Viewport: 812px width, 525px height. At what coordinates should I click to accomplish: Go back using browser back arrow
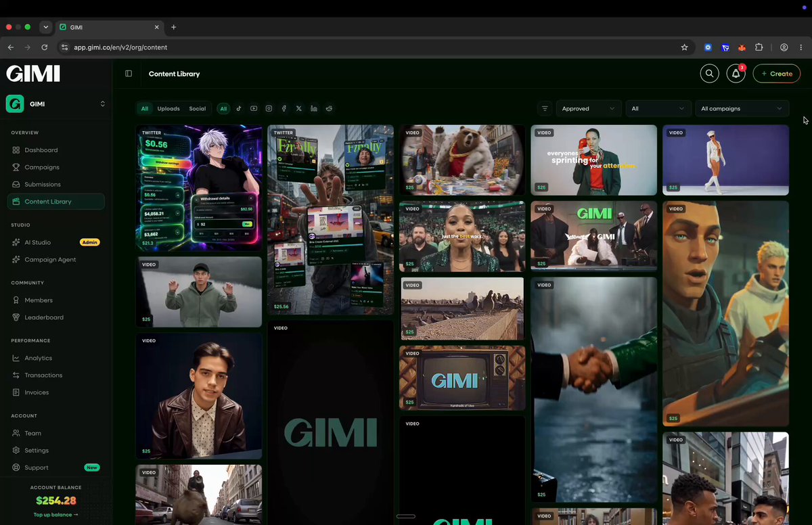click(x=11, y=47)
